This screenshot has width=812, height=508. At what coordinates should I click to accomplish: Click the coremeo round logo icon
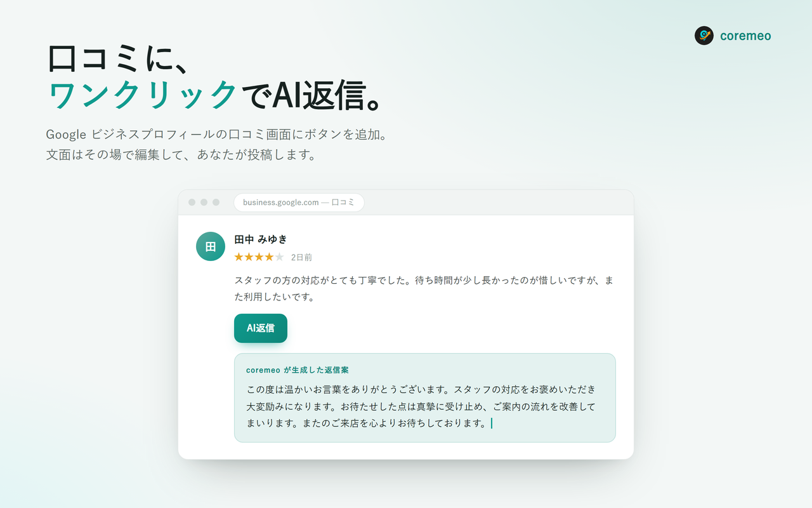coord(704,36)
